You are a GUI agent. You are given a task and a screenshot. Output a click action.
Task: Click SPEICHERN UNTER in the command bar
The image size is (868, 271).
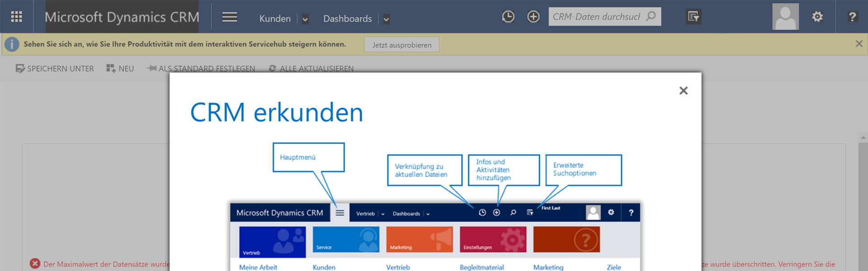pos(55,69)
